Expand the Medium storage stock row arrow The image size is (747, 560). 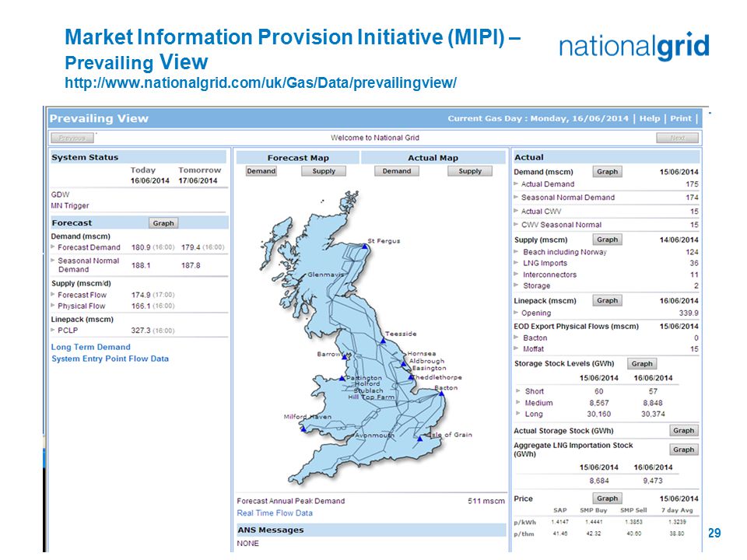click(x=518, y=402)
